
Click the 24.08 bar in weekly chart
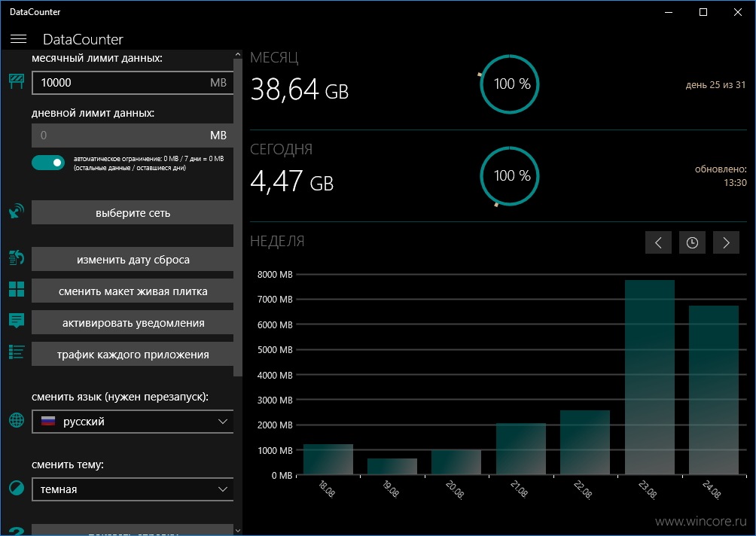tap(714, 390)
